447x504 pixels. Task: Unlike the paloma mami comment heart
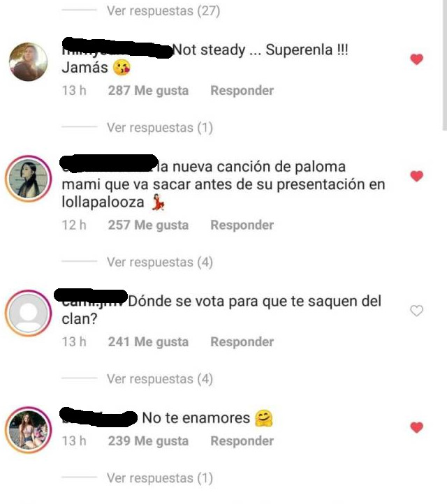(416, 176)
